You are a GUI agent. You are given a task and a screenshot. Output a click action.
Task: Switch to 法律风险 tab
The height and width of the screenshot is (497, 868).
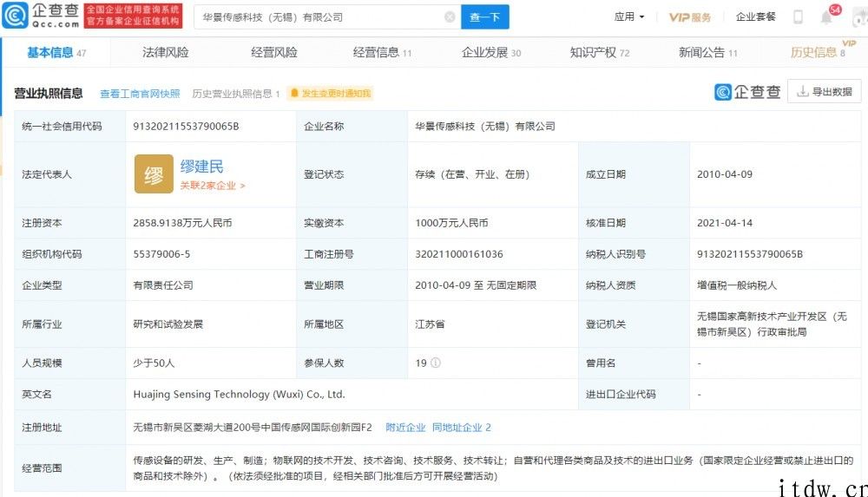point(166,53)
